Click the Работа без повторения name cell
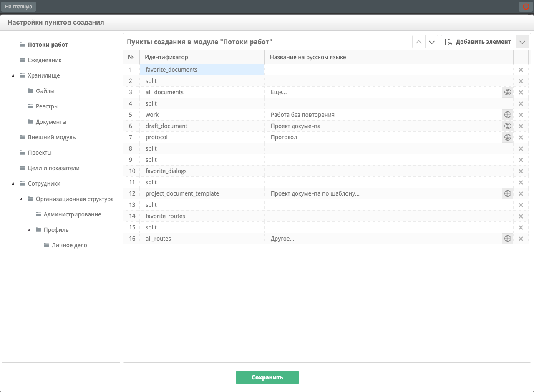This screenshot has width=534, height=392. [x=383, y=115]
